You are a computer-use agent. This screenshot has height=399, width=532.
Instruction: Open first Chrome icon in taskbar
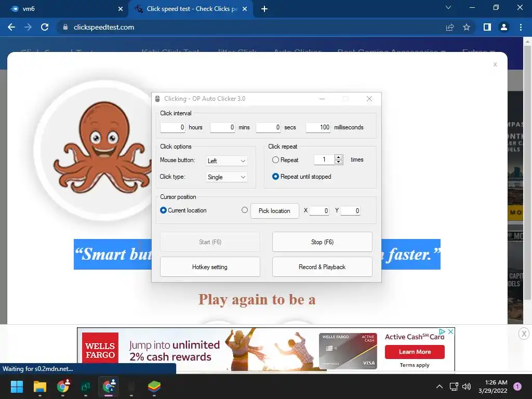click(63, 387)
